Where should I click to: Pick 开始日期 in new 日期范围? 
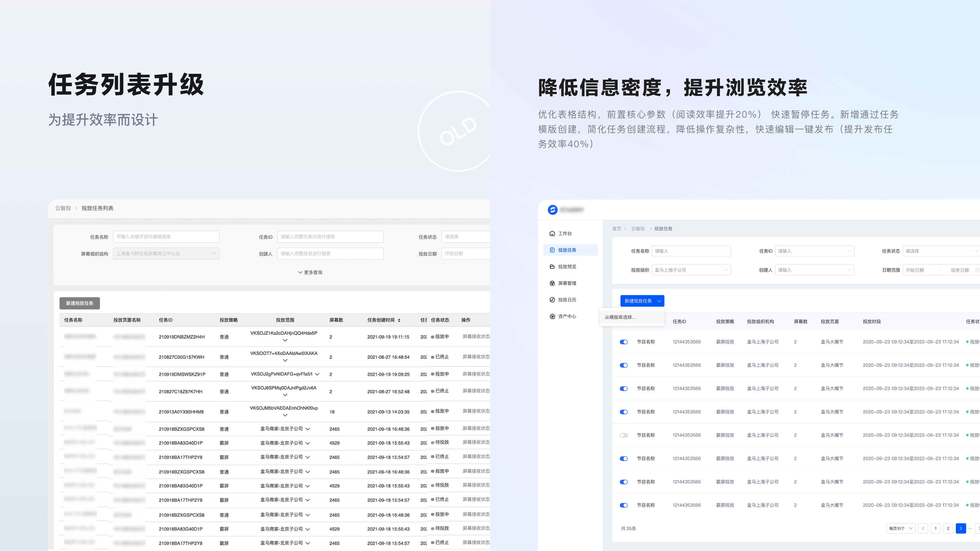[915, 270]
